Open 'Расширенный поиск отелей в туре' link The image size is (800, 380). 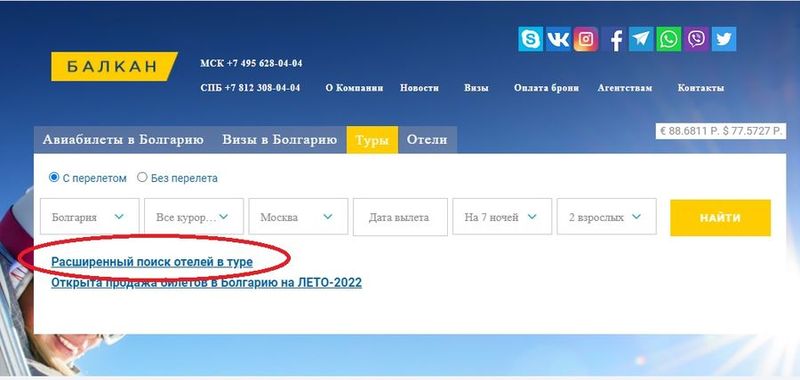[152, 262]
